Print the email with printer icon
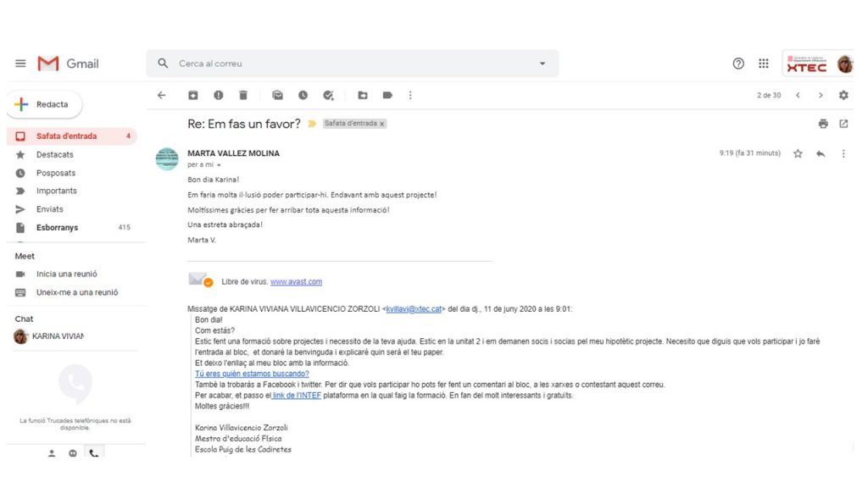 (823, 124)
